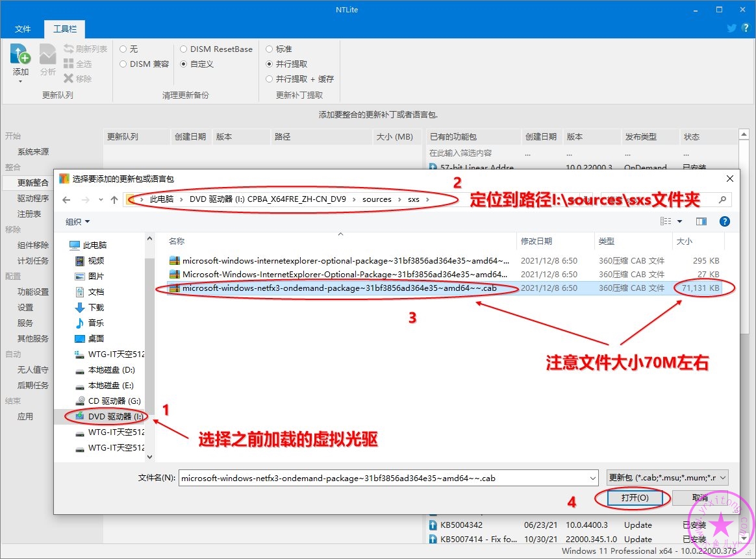Select microsoft-windows-netfx3-ondemand-package cab file

tap(444, 288)
